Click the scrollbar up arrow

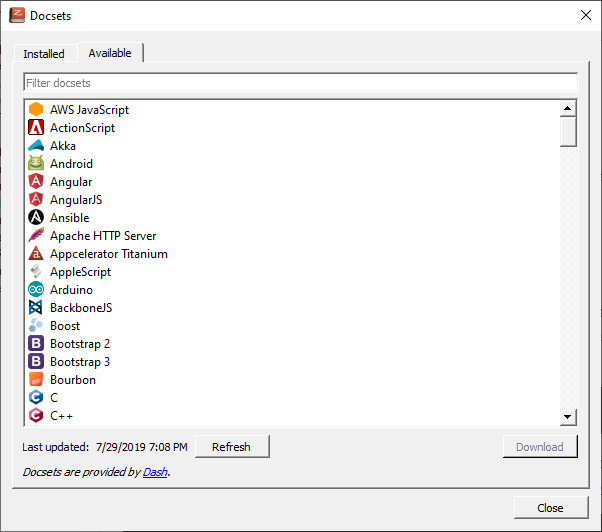coord(568,109)
